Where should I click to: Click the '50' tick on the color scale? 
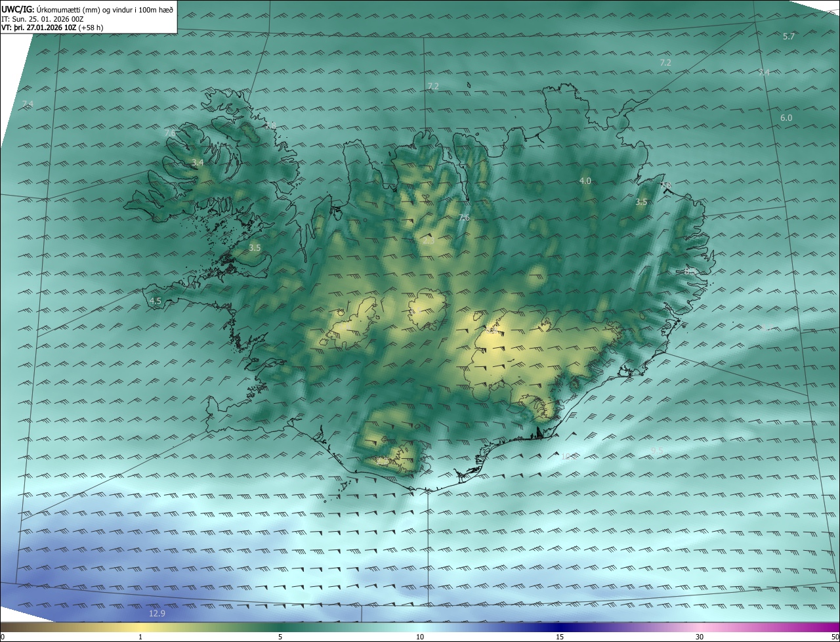[x=835, y=637]
